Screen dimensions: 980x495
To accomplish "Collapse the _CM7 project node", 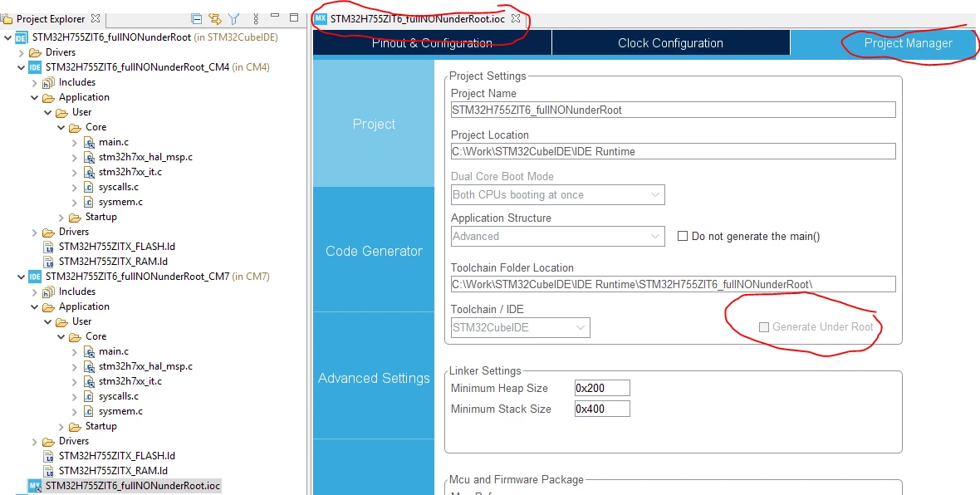I will (x=22, y=277).
